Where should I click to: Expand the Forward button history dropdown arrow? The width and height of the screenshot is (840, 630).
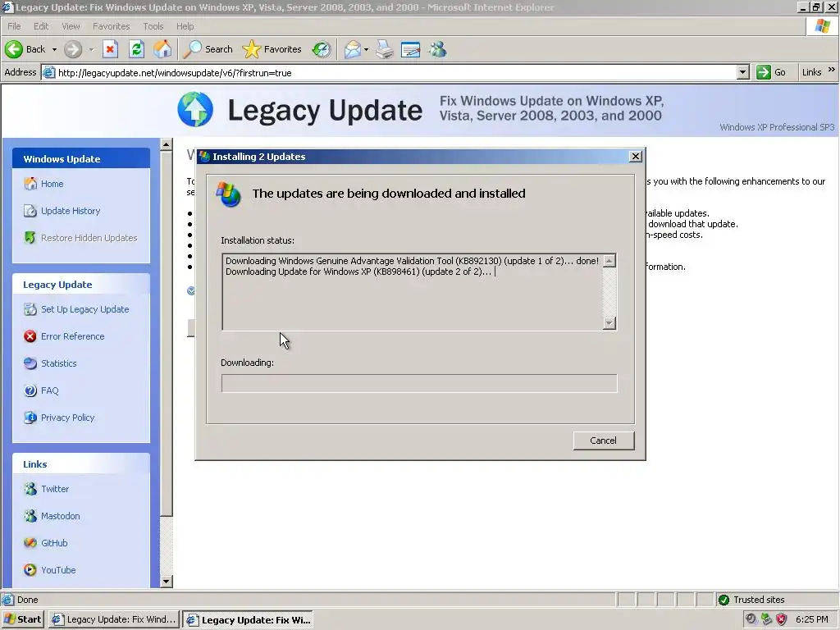pyautogui.click(x=91, y=49)
